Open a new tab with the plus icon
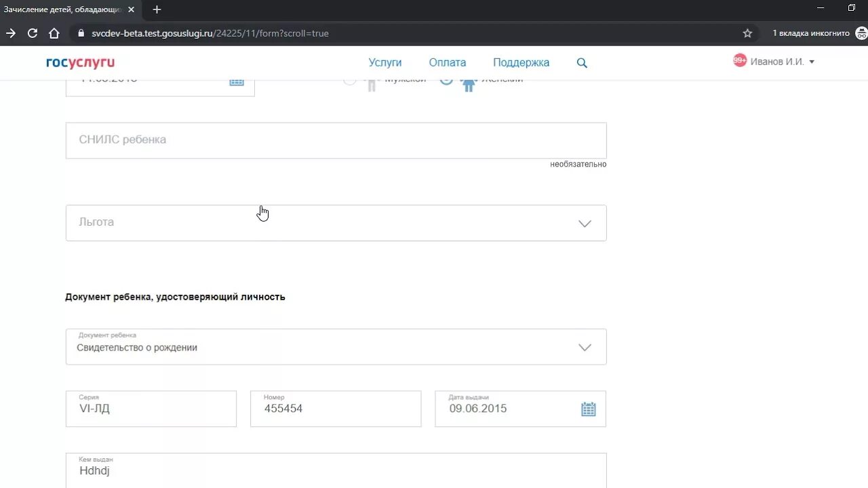 tap(157, 9)
